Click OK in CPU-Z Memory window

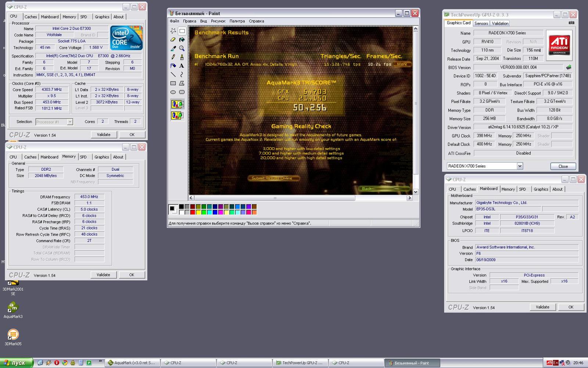[x=132, y=275]
